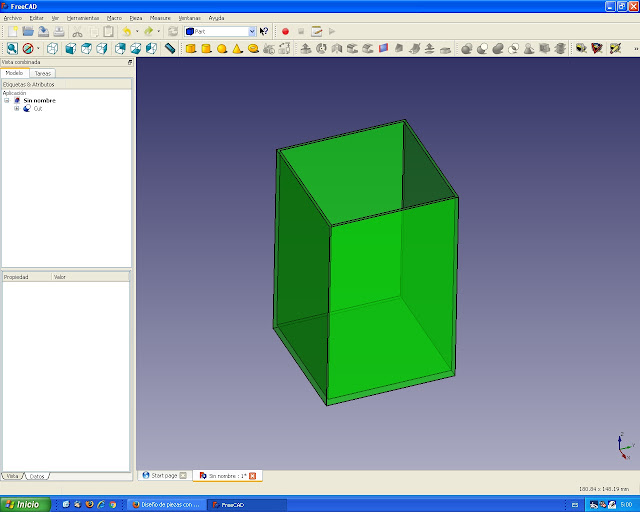Click the Print icon
This screenshot has width=640, height=512.
tap(59, 31)
